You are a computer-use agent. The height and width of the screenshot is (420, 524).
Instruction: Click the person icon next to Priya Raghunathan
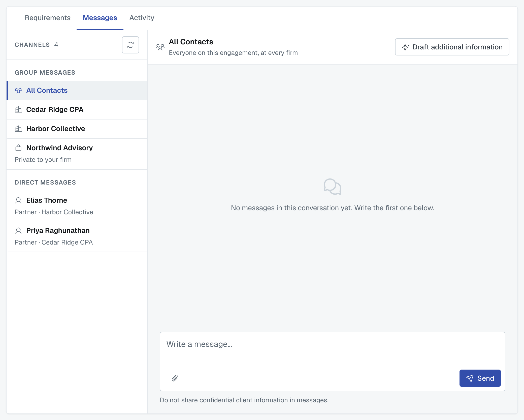pyautogui.click(x=18, y=230)
